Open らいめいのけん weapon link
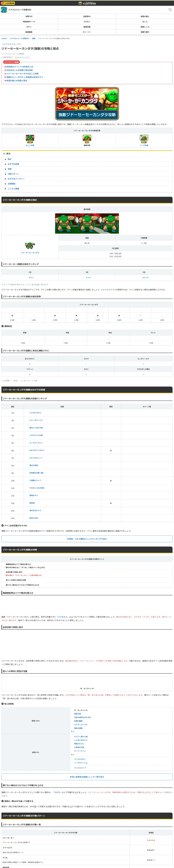Image resolution: width=174 pixels, height=868 pixels. pos(35,413)
